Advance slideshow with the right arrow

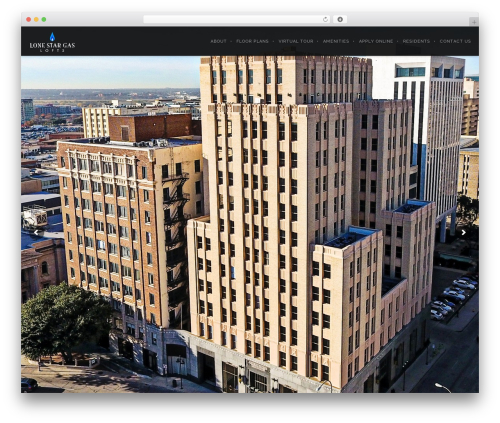[463, 233]
